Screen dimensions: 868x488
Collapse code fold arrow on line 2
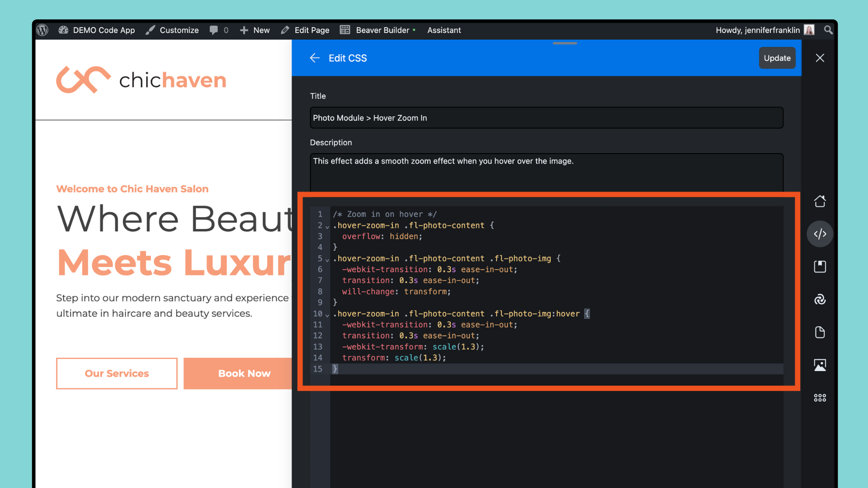327,227
